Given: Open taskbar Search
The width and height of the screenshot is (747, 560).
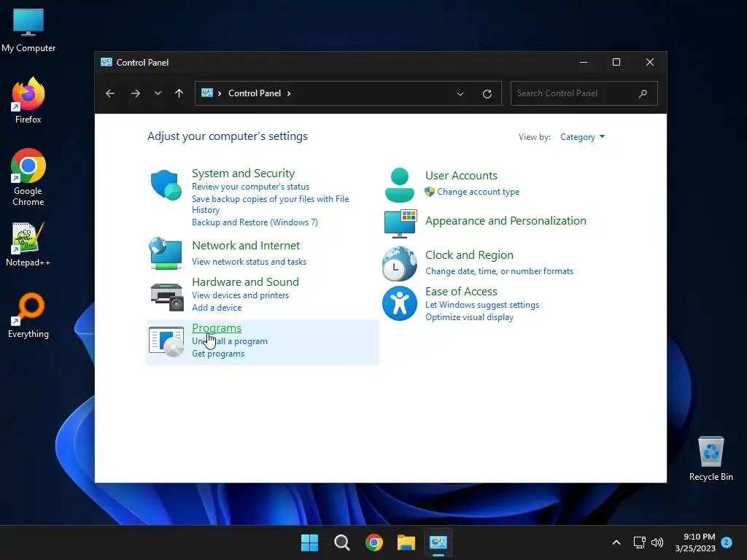Looking at the screenshot, I should click(x=341, y=542).
